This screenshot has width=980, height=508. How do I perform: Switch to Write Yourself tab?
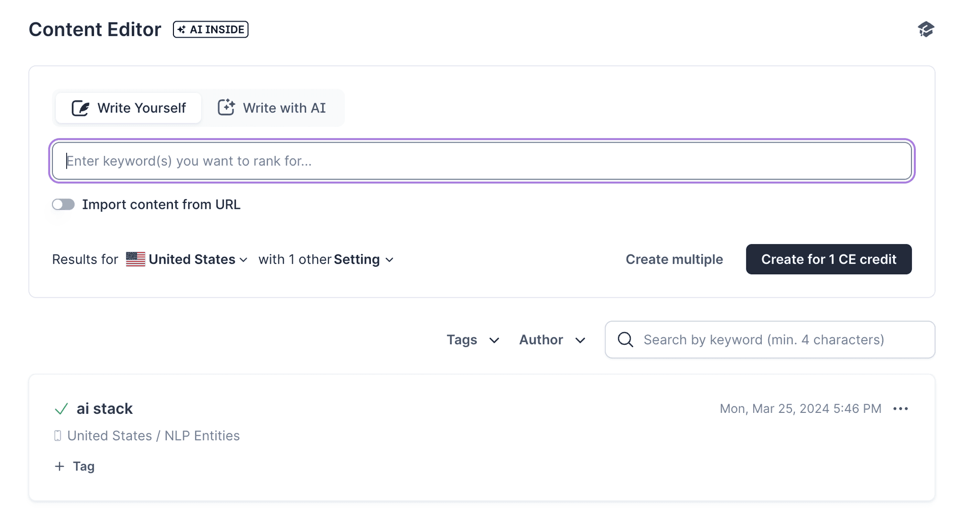(x=128, y=108)
